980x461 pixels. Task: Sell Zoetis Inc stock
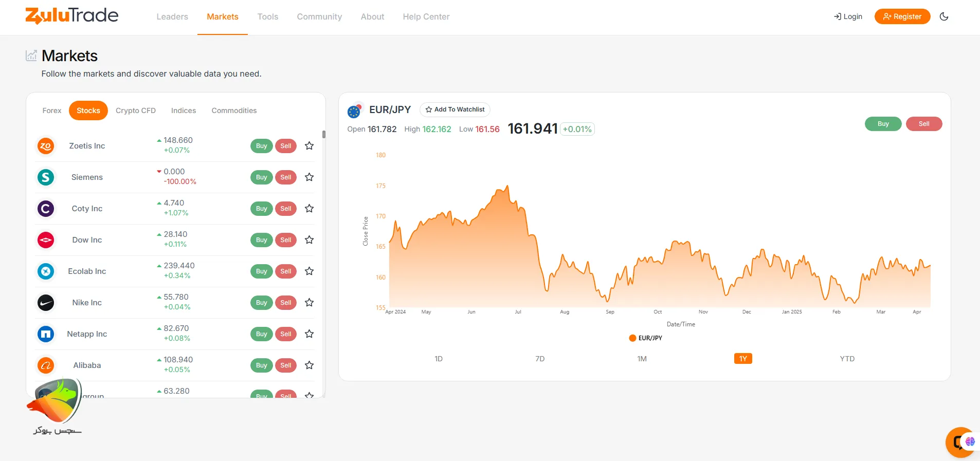coord(286,146)
